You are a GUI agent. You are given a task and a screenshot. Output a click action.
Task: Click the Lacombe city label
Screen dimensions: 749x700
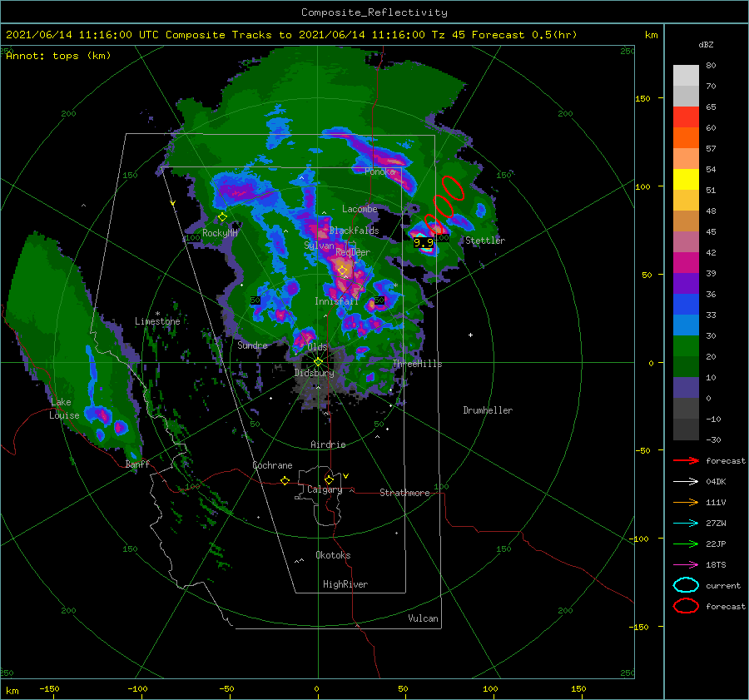(x=360, y=209)
